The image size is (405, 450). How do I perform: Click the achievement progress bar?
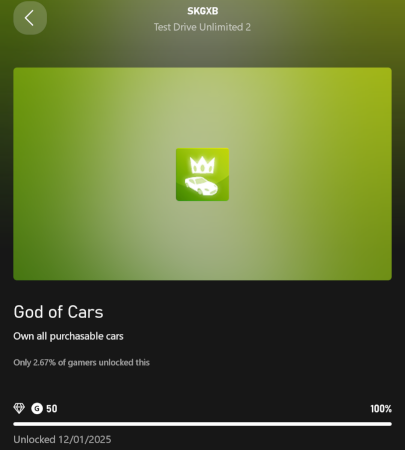[x=202, y=424]
